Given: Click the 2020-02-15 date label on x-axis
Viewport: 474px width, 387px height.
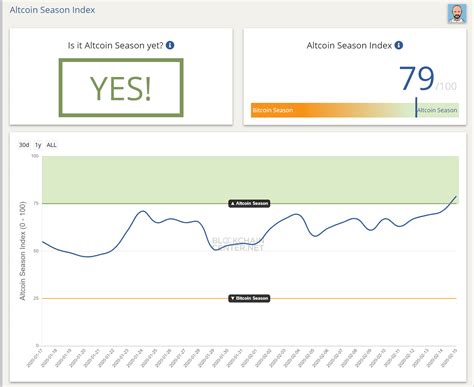Looking at the screenshot, I should point(449,358).
